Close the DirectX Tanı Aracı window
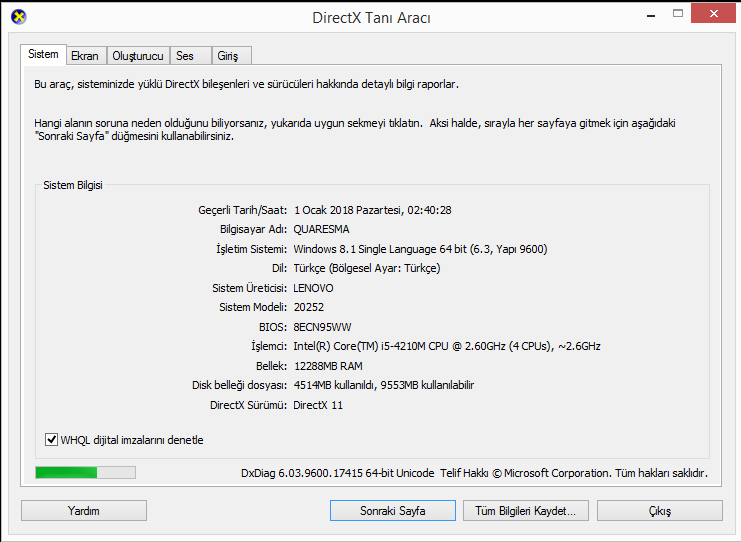Screen dimensions: 741x542 (714, 13)
